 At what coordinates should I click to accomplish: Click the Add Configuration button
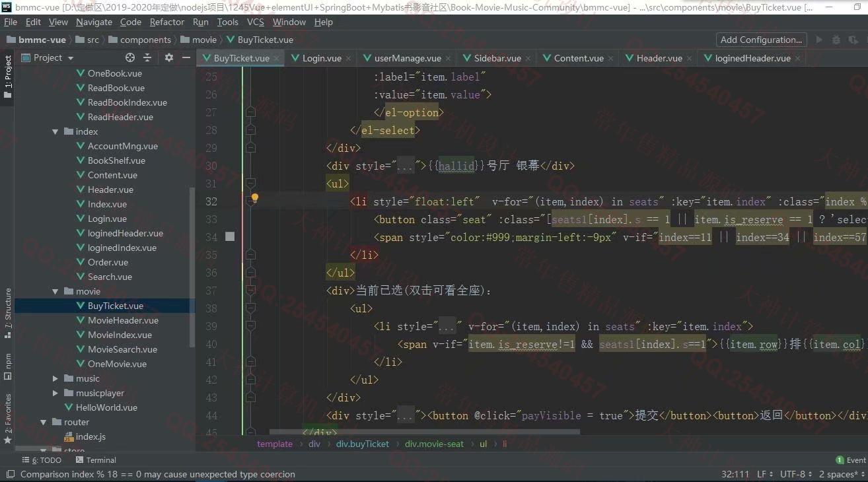tap(762, 40)
